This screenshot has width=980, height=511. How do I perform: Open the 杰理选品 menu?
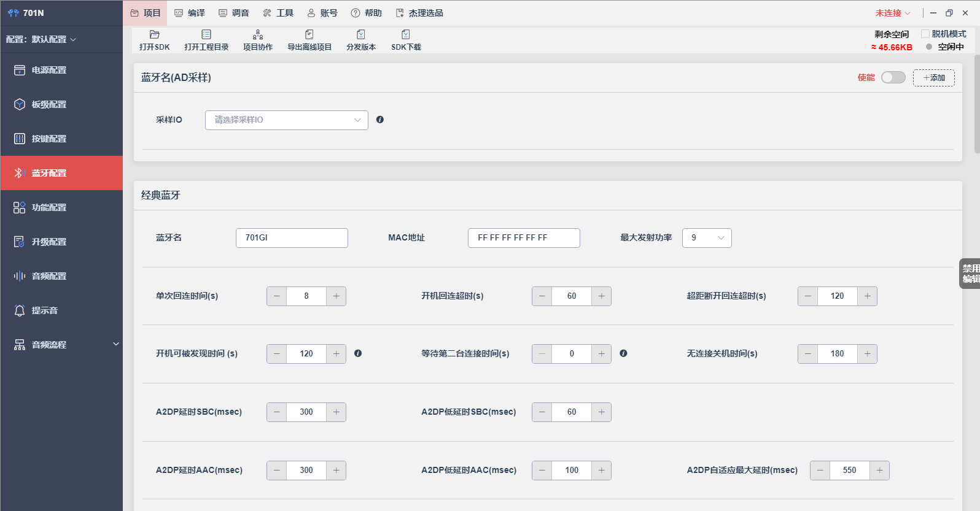point(419,13)
